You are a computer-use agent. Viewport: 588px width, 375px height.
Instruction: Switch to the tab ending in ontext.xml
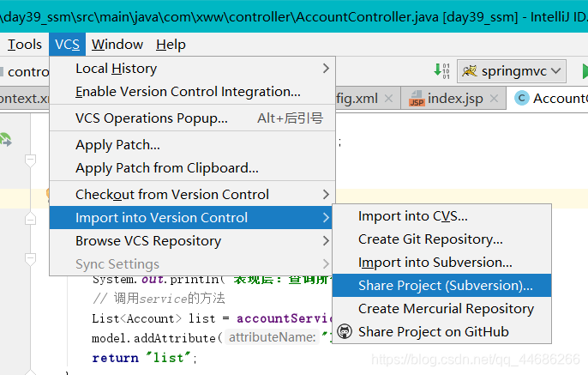pos(24,99)
